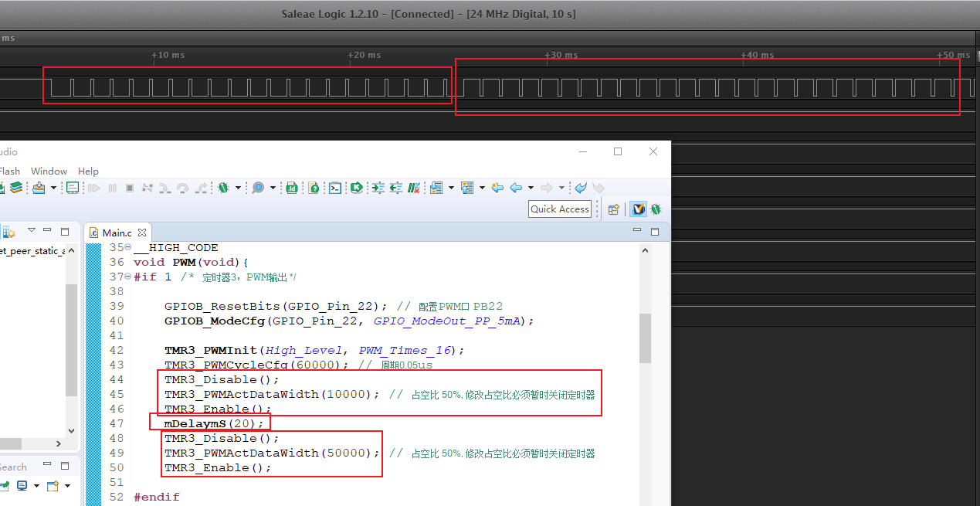
Task: Click the search magnifier toolbar icon
Action: coord(257,188)
